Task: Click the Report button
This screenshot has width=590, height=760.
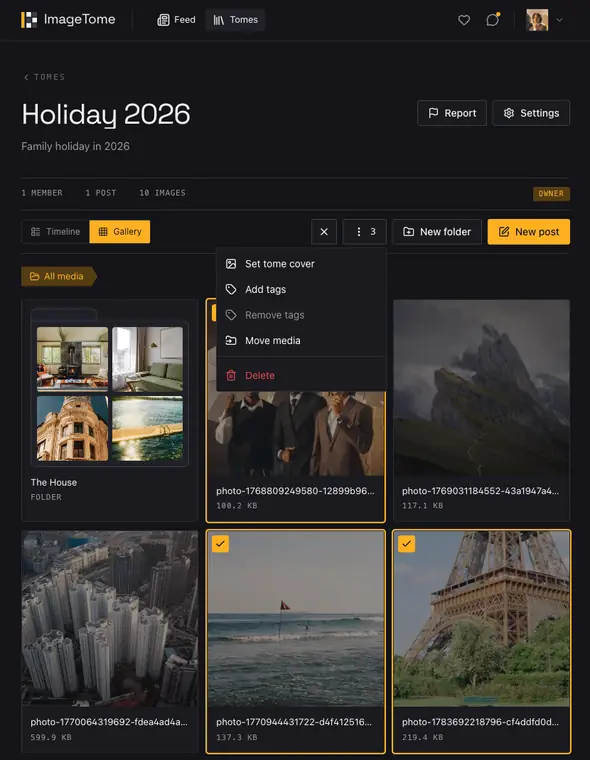Action: click(x=452, y=113)
